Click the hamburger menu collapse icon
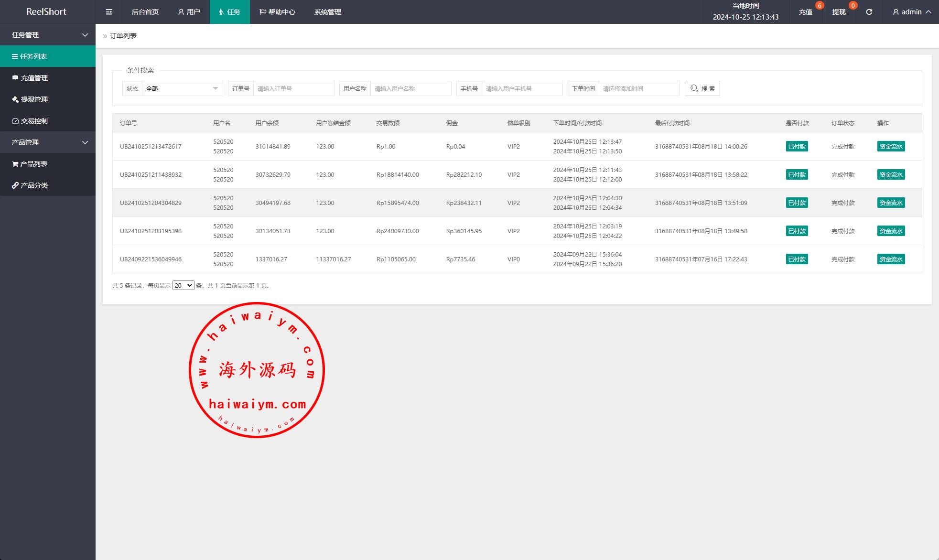939x560 pixels. point(109,12)
